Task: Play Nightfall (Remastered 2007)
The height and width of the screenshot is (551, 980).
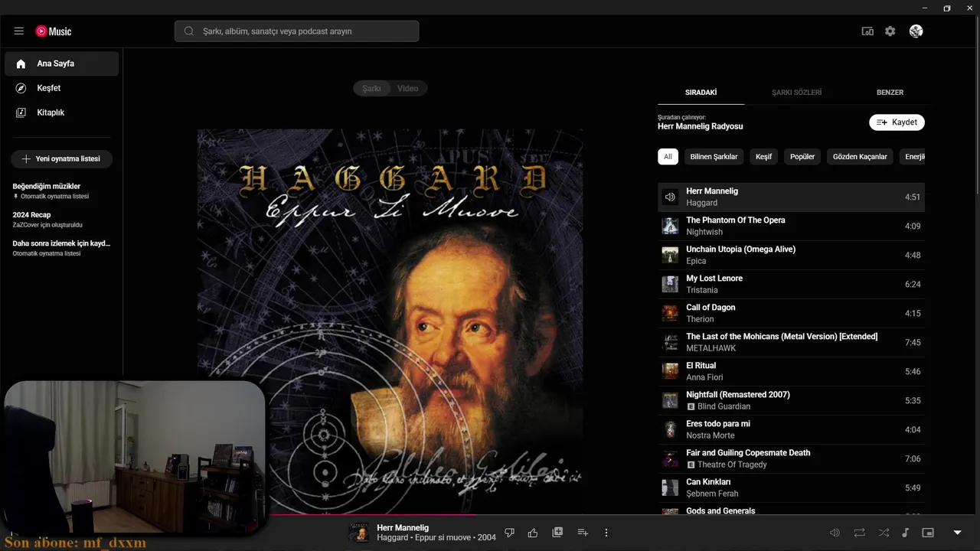Action: click(x=791, y=400)
